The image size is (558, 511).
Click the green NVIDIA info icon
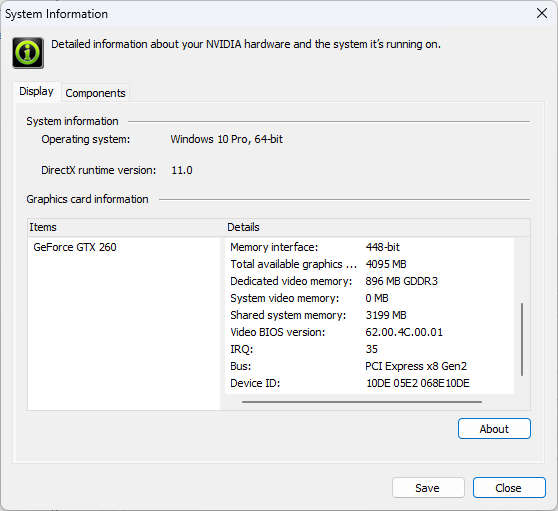28,53
